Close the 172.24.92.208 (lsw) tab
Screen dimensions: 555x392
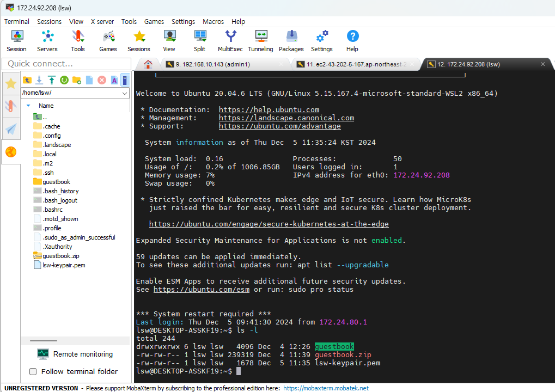tap(542, 64)
